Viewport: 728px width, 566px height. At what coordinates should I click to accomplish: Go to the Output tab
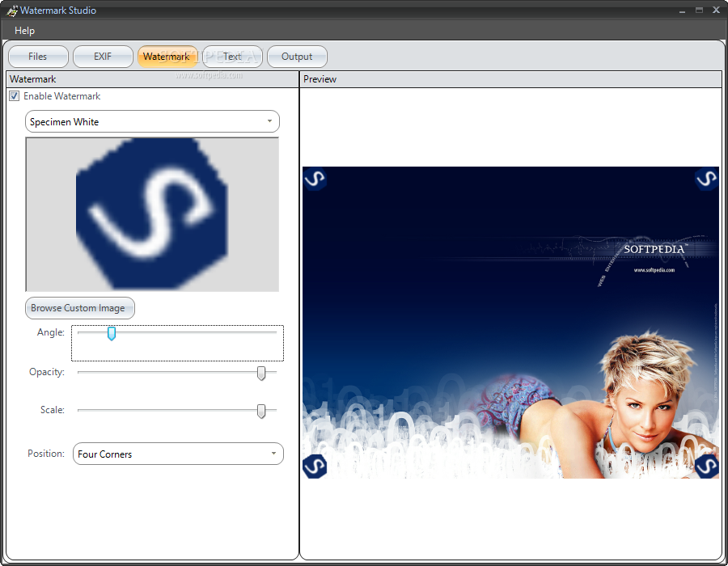click(x=297, y=57)
